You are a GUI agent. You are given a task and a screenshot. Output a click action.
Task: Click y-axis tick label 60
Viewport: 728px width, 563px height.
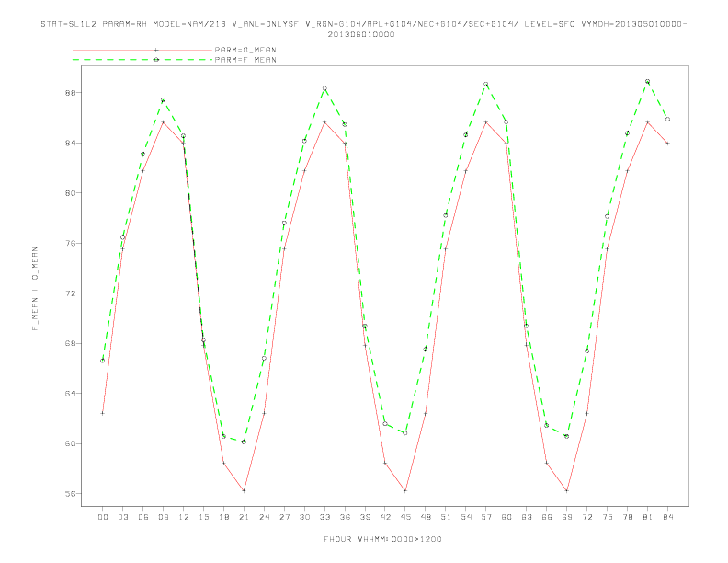point(71,443)
